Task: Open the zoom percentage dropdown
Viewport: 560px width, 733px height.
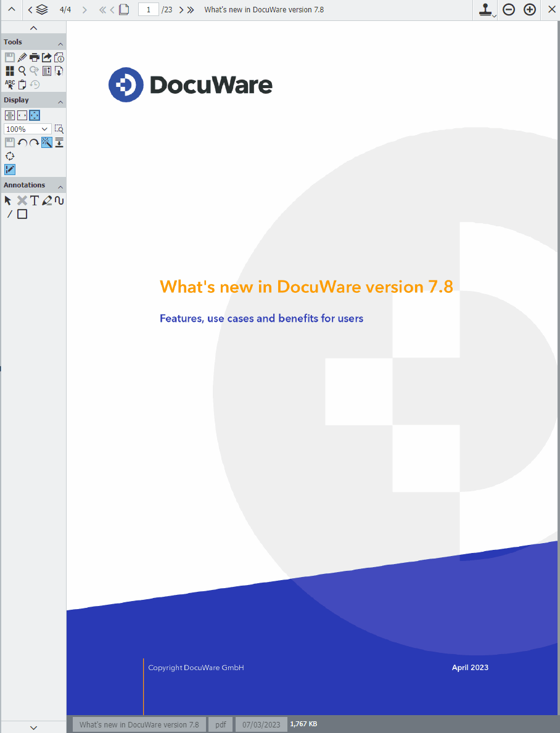Action: pyautogui.click(x=44, y=128)
